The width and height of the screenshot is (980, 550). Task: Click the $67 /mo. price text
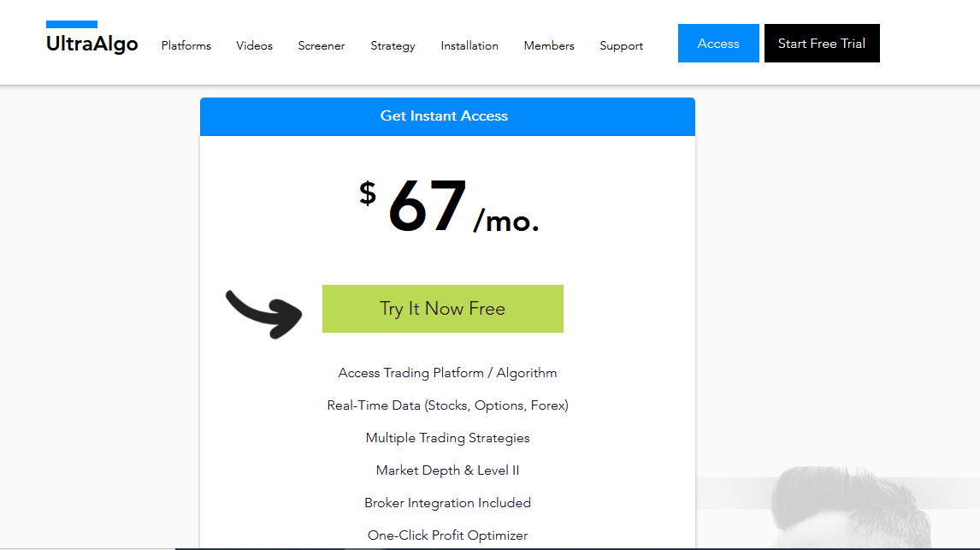(x=449, y=206)
